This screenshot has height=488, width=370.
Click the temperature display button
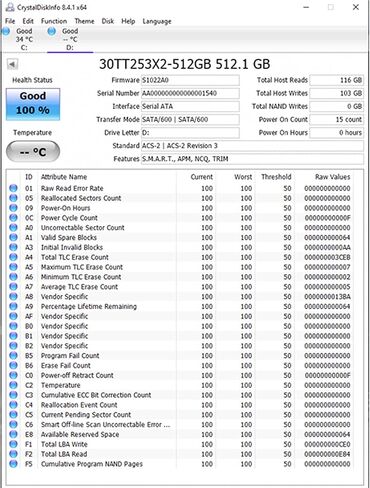click(33, 152)
